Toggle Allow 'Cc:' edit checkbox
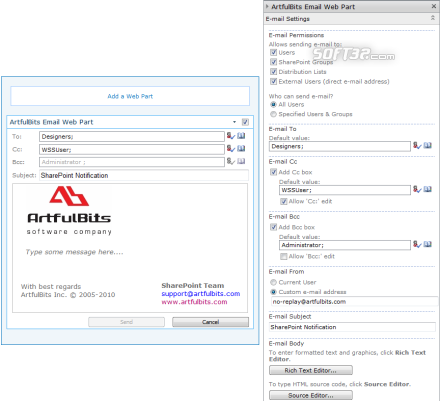Screen dimensions: 440x401 click(284, 201)
